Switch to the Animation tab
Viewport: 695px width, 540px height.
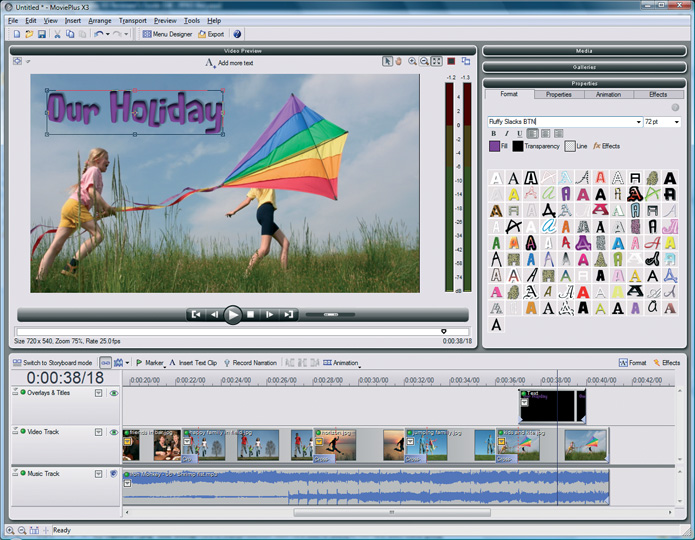pyautogui.click(x=608, y=94)
